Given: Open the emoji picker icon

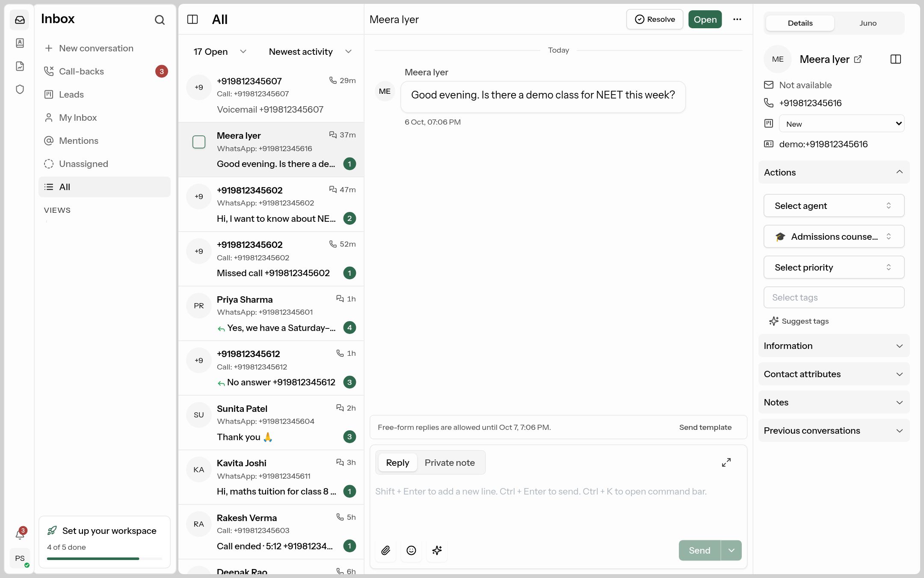Looking at the screenshot, I should pos(411,550).
